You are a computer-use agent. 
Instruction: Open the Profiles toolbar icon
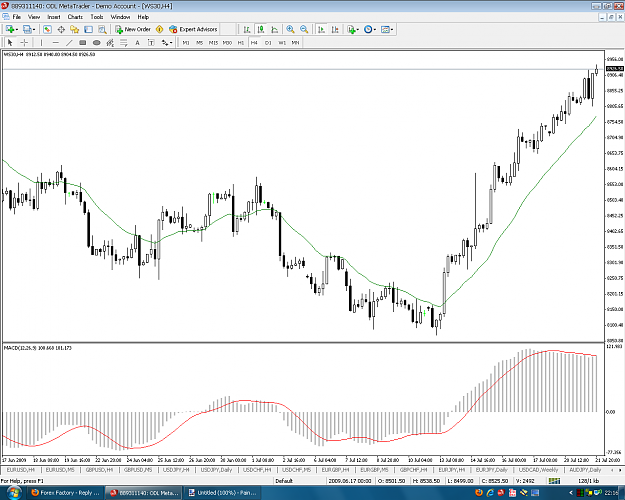tap(27, 29)
